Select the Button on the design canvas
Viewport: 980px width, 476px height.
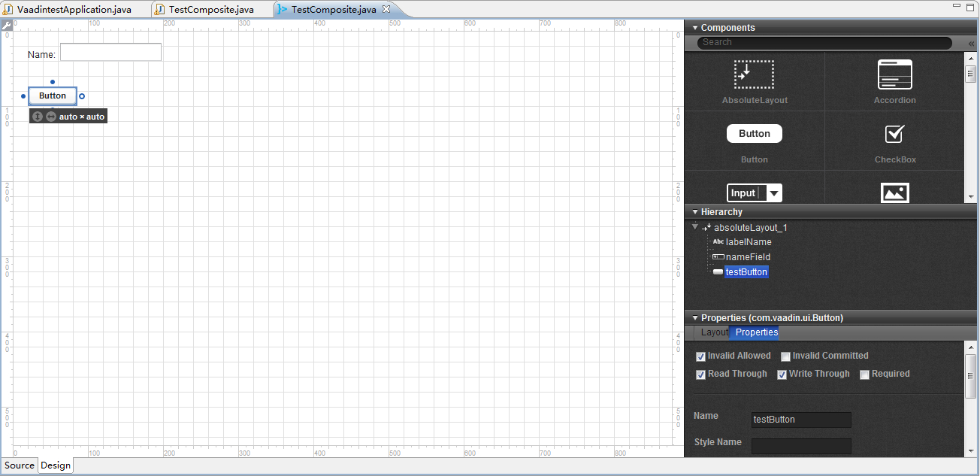pos(53,96)
